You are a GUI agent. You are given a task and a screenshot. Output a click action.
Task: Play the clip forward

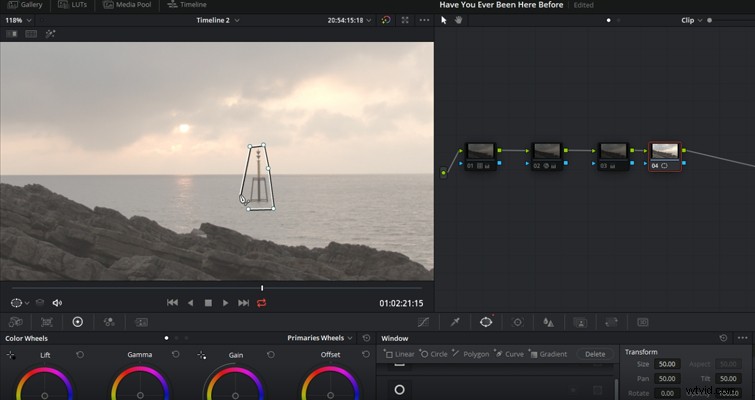[x=225, y=303]
